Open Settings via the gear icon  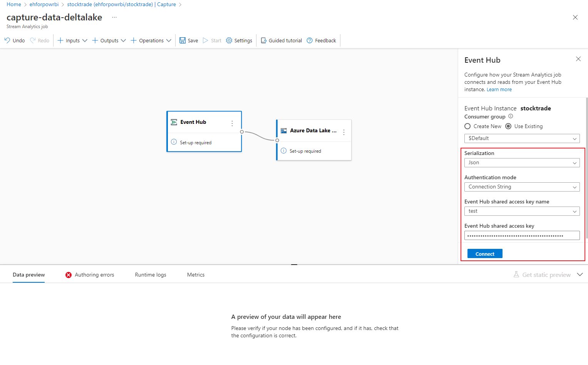click(229, 40)
